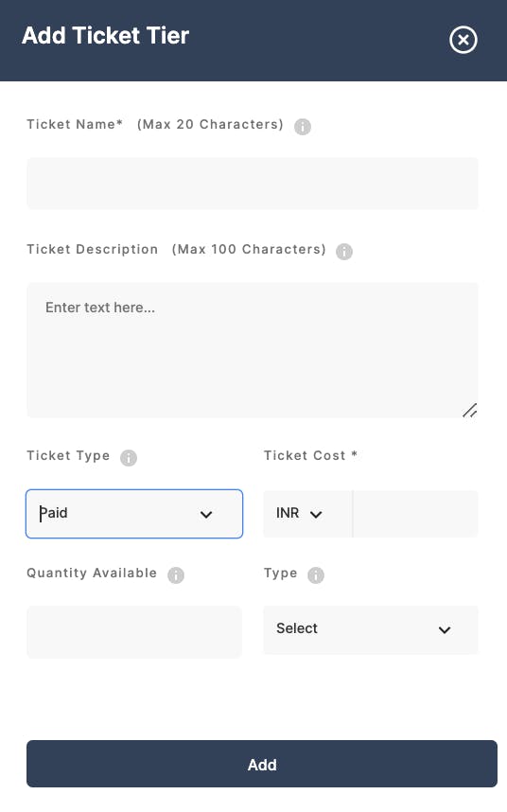The image size is (507, 812).
Task: Click the Add Ticket Tier header title
Action: pos(106,36)
